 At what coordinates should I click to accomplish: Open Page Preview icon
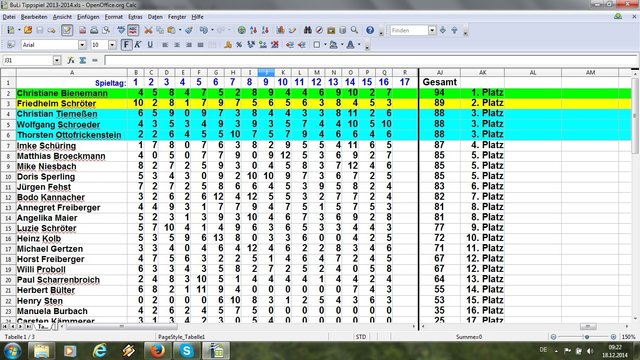click(106, 30)
